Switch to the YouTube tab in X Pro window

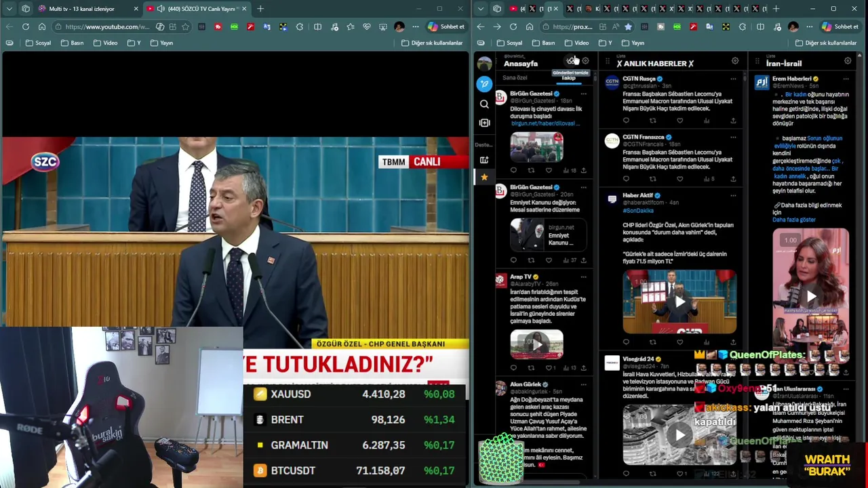pos(517,9)
